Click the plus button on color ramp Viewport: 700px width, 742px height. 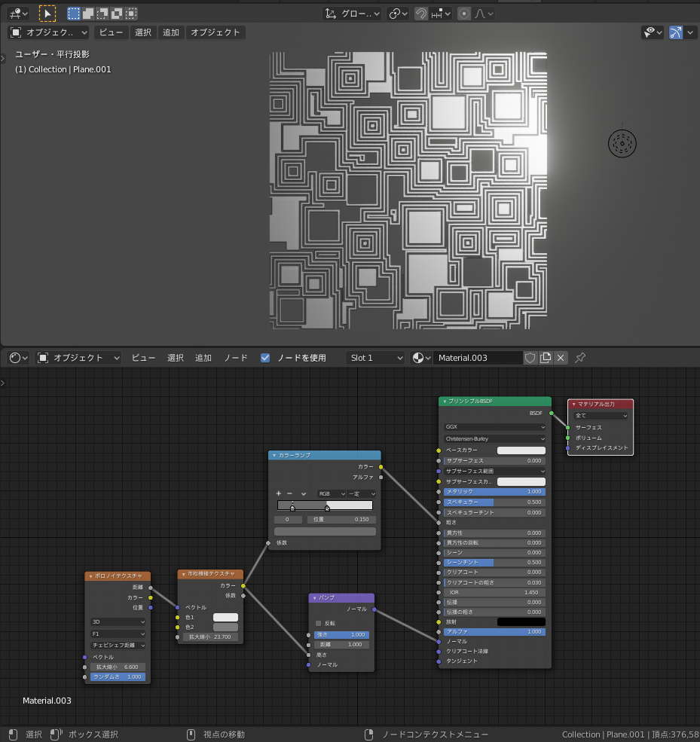279,493
